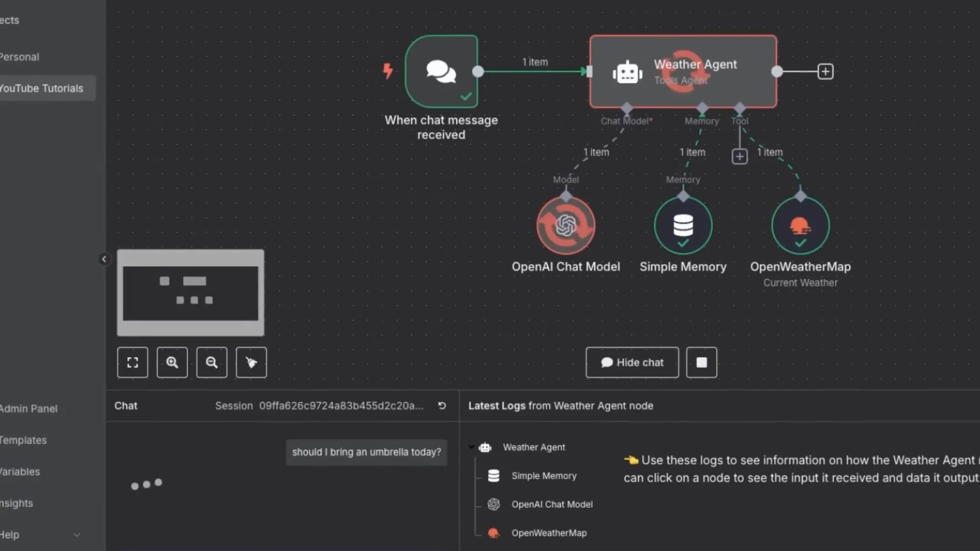Click the '1 item' label on main connection
Image resolution: width=980 pixels, height=551 pixels.
[534, 62]
